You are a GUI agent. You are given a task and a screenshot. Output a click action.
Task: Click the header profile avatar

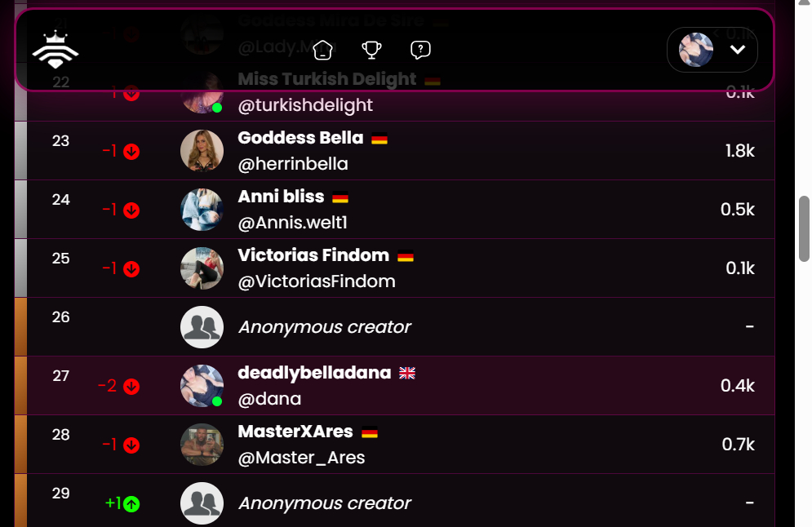pyautogui.click(x=696, y=50)
